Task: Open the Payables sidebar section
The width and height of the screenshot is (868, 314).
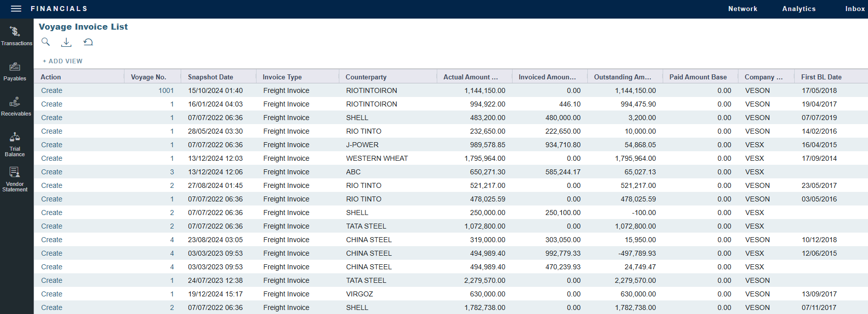Action: click(15, 71)
